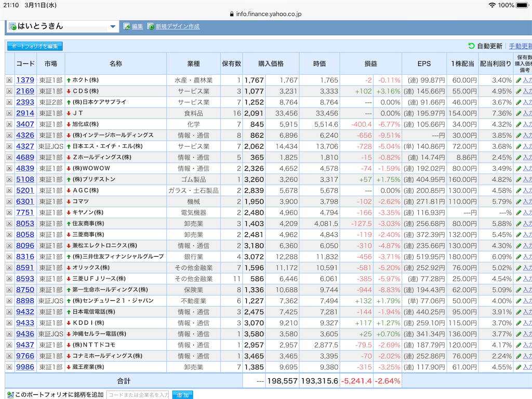Screen dimensions: 532x399
Task: Click the 新規デザイン作成 icon
Action: coord(151,26)
